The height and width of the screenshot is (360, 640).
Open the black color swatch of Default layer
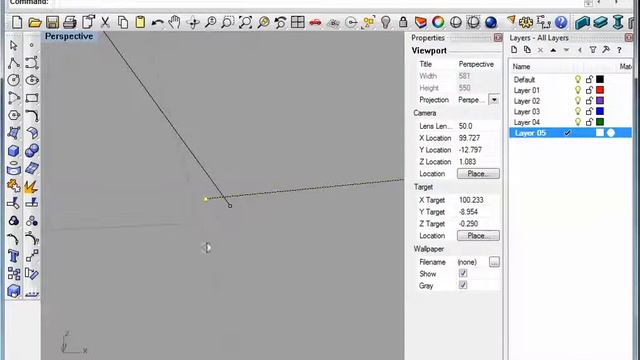600,79
